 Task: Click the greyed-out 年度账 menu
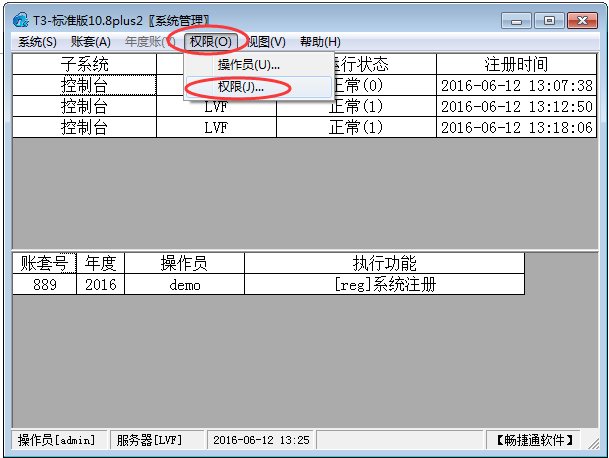pyautogui.click(x=149, y=42)
